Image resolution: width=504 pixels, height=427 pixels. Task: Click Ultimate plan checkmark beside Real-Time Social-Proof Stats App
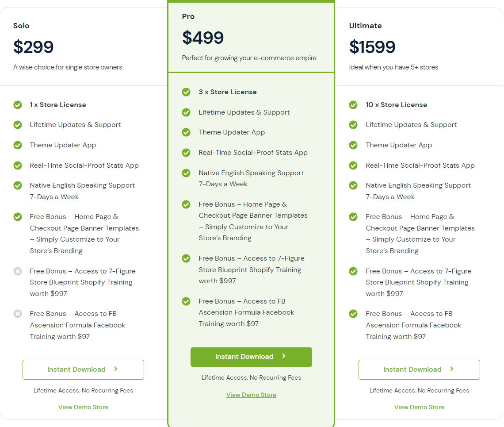tap(353, 165)
